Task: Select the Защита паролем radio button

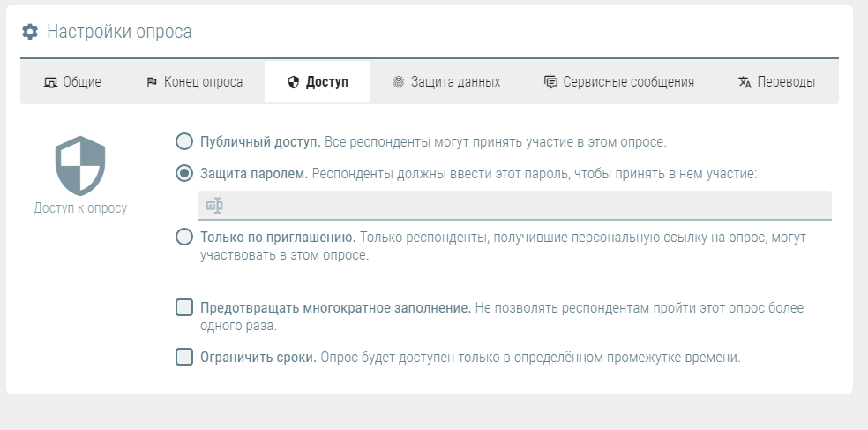Action: point(184,174)
